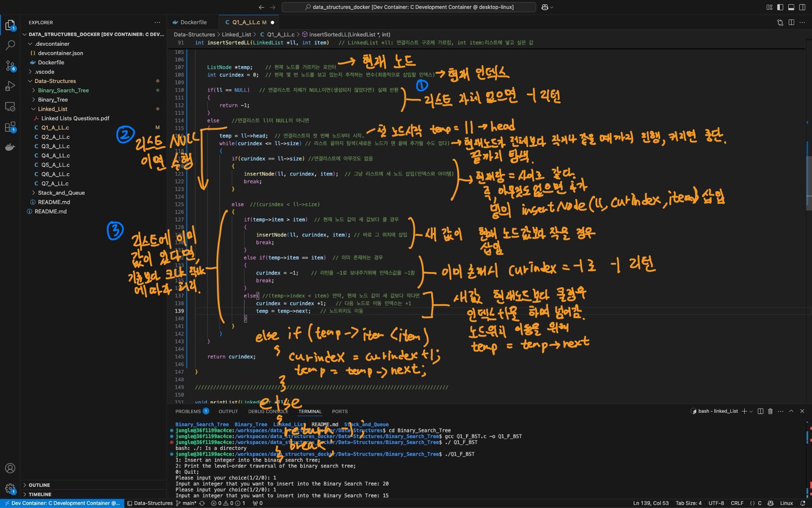Open editor More Actions menu
Image resolution: width=812 pixels, height=508 pixels.
(802, 22)
